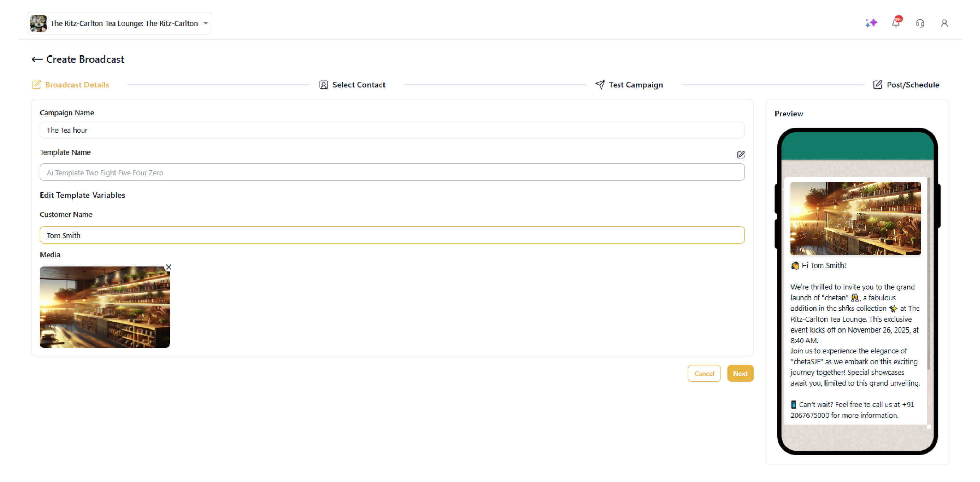Open the notifications bell

click(896, 23)
